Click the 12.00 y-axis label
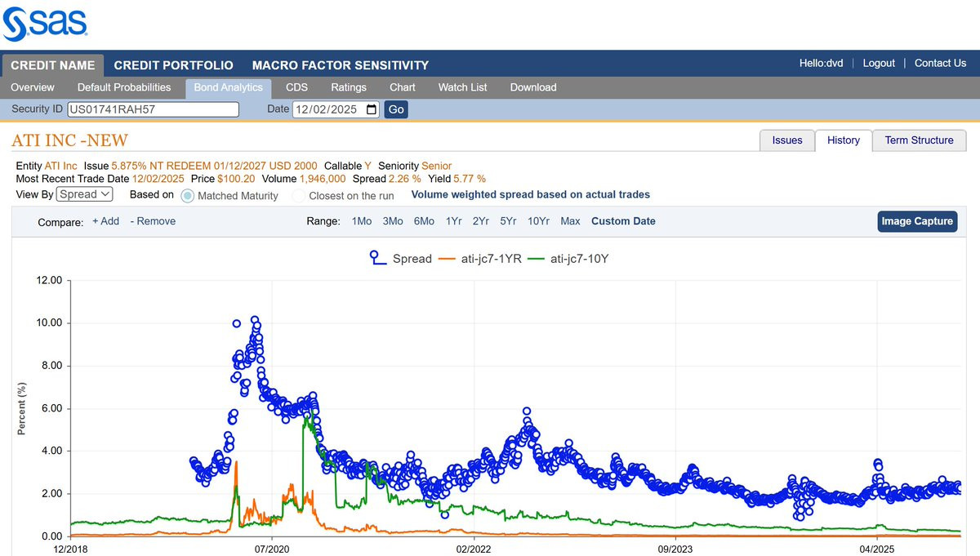 [x=49, y=280]
